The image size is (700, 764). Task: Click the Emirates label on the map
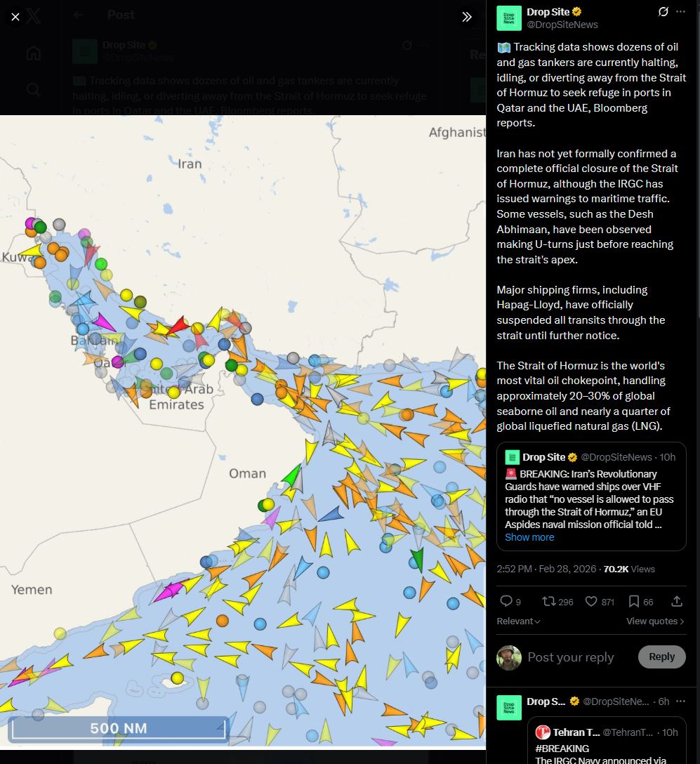(176, 405)
